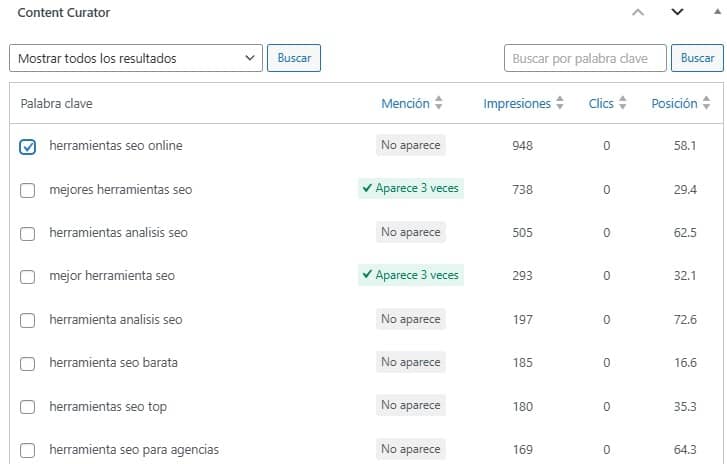727x464 pixels.
Task: Select the 'herramienta seo barata' checkbox
Action: 28,363
